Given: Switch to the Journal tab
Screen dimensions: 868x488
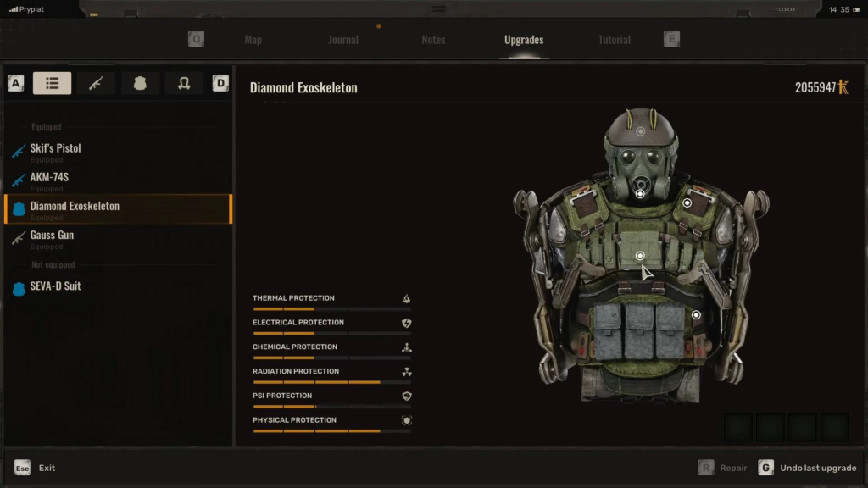Looking at the screenshot, I should tap(342, 40).
